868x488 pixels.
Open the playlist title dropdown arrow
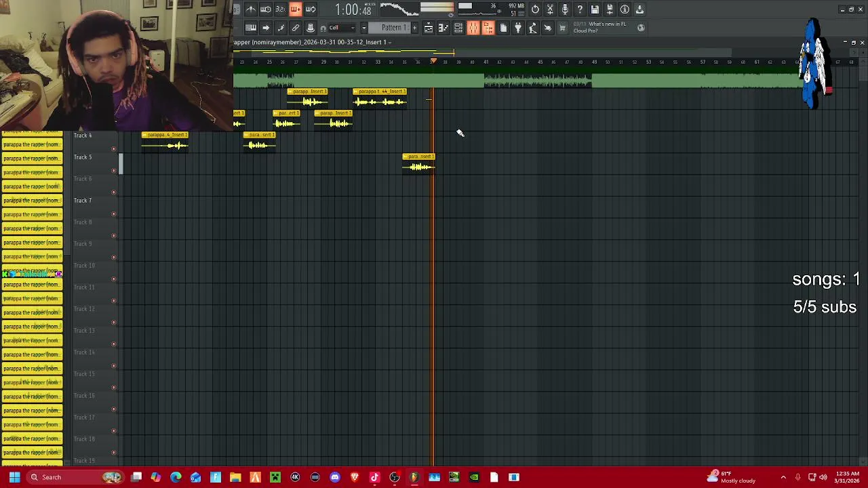[390, 42]
